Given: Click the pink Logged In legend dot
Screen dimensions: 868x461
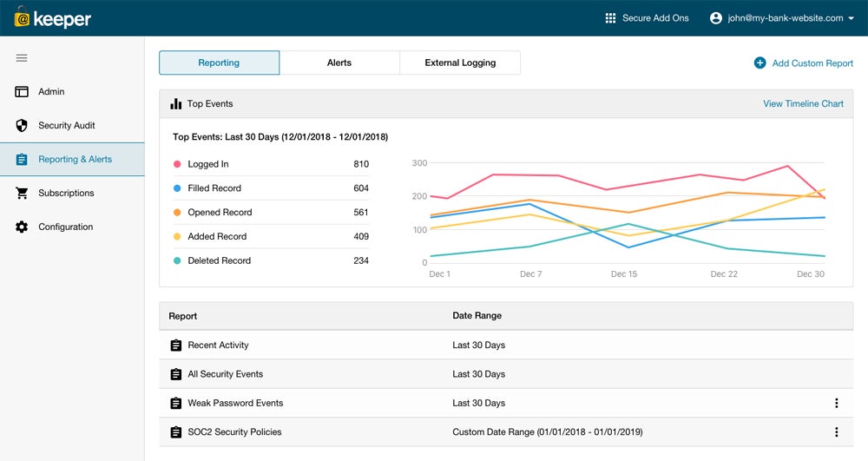Looking at the screenshot, I should [177, 164].
